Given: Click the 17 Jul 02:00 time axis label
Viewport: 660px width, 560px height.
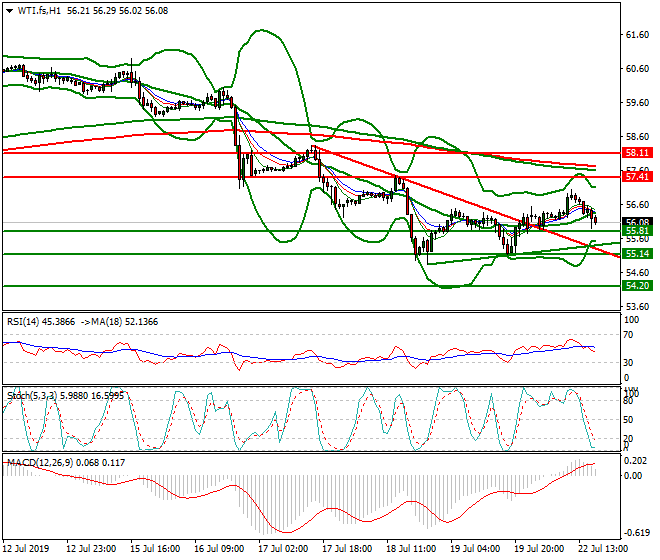Looking at the screenshot, I should click(283, 549).
